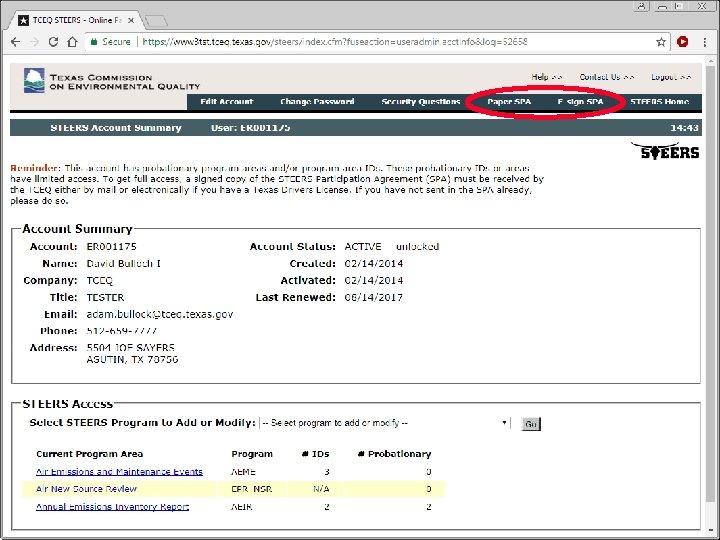Open the Edit Account menu item
The image size is (720, 540).
(227, 102)
